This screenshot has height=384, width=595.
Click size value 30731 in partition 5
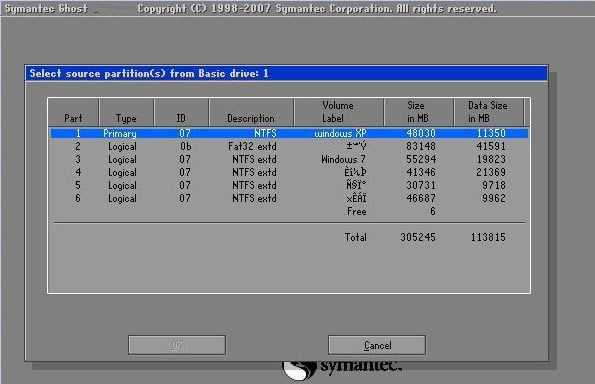point(421,185)
